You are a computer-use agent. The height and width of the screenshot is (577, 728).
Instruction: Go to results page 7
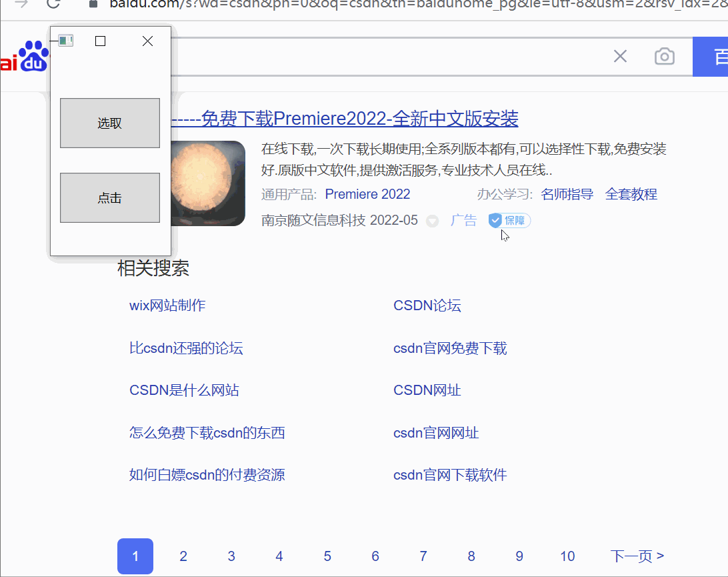(423, 556)
